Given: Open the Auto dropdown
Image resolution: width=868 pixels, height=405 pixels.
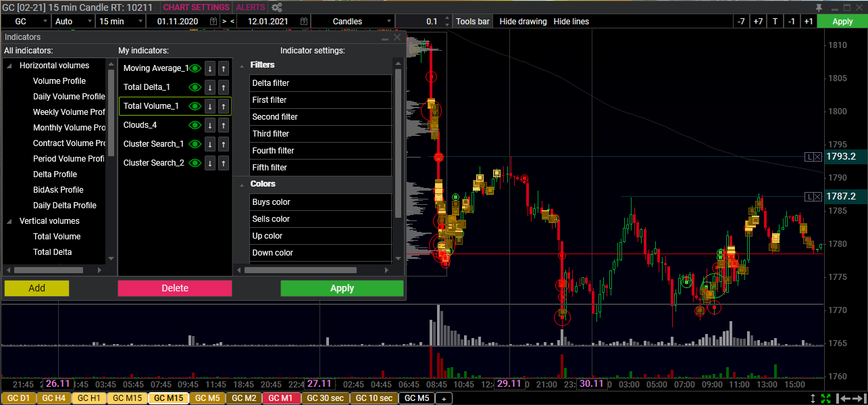Looking at the screenshot, I should point(74,21).
